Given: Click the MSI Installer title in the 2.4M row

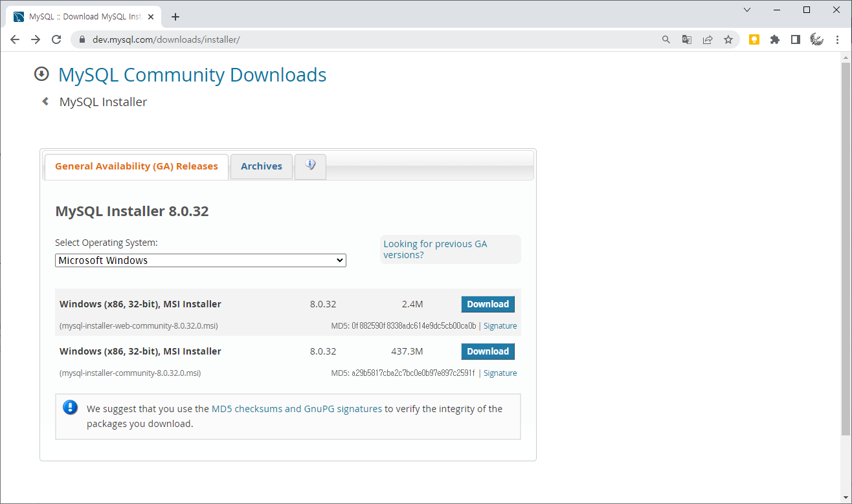Looking at the screenshot, I should click(x=140, y=304).
